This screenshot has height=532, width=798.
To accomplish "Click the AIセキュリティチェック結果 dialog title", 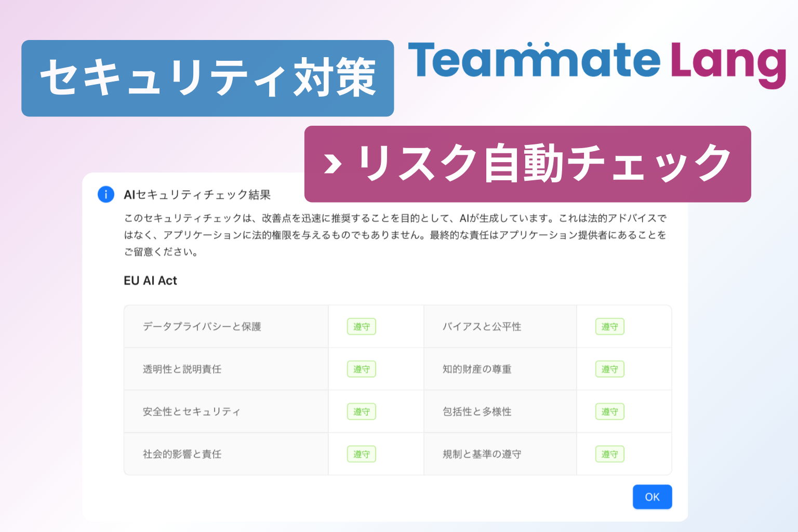I will click(197, 195).
